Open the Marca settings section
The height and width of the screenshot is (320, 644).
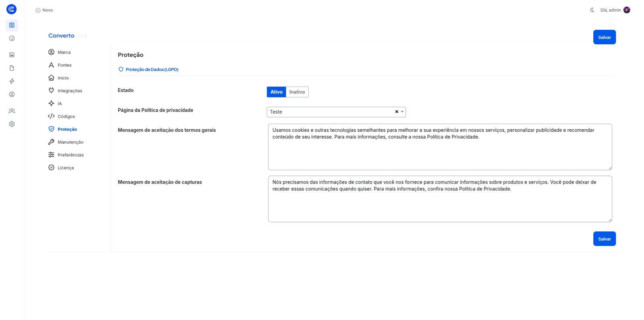60,52
